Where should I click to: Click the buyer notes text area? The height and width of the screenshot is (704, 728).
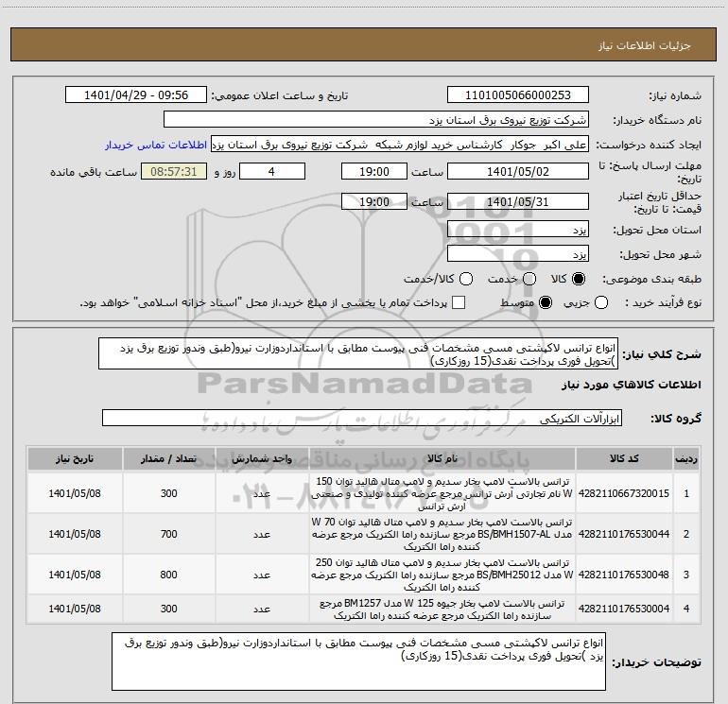(x=358, y=661)
